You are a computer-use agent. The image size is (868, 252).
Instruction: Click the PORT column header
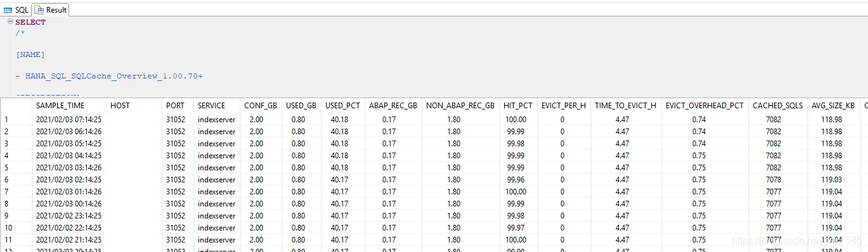(x=175, y=105)
